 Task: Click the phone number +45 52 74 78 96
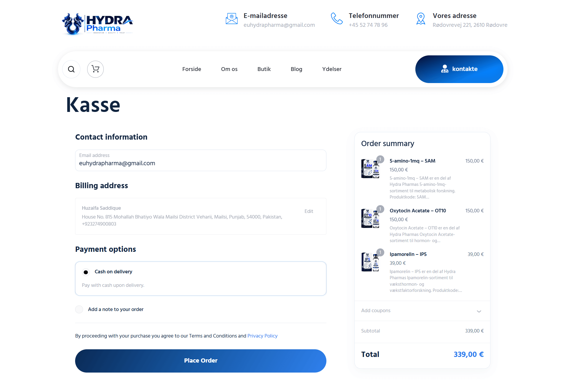click(x=368, y=25)
